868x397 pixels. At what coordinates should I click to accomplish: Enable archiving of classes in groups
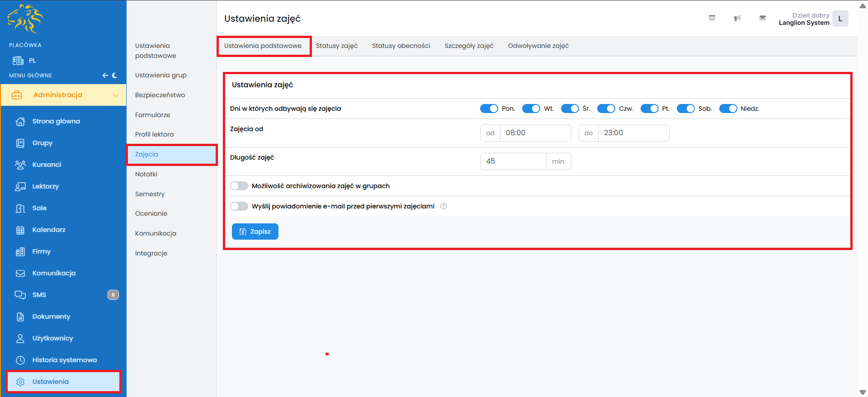click(x=239, y=186)
